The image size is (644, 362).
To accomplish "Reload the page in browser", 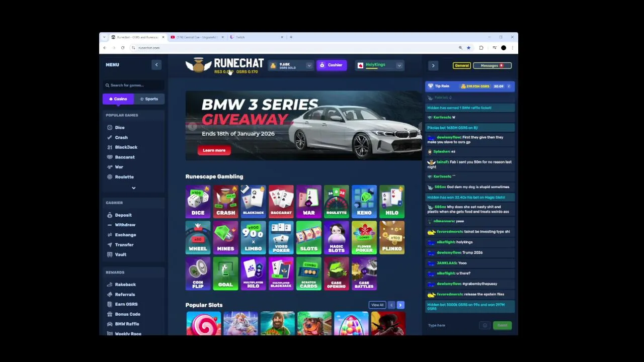I will click(122, 48).
